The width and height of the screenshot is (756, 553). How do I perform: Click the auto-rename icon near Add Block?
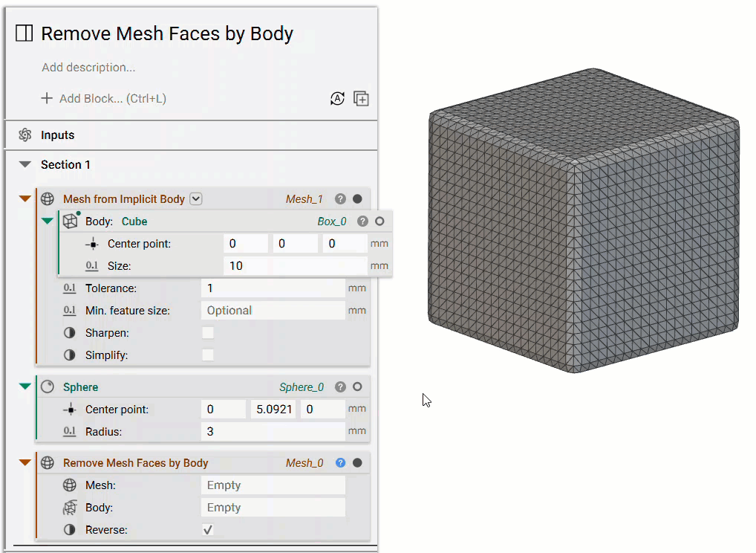[338, 98]
